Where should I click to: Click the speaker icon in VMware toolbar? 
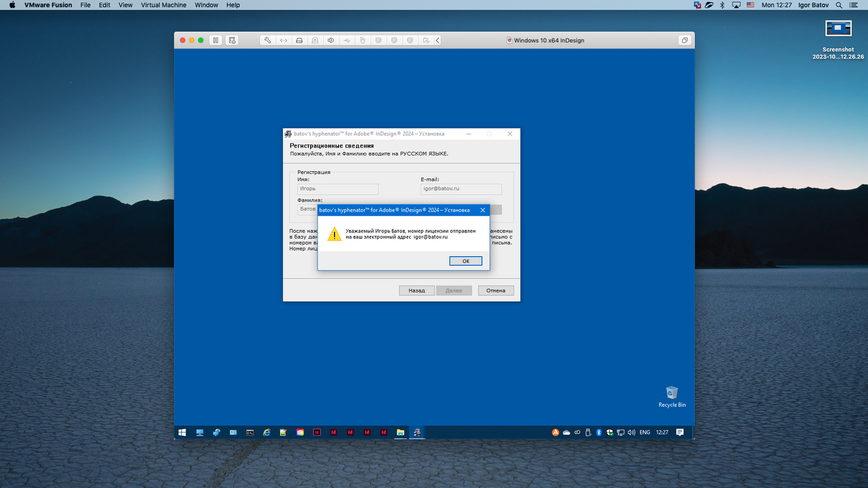[x=331, y=40]
